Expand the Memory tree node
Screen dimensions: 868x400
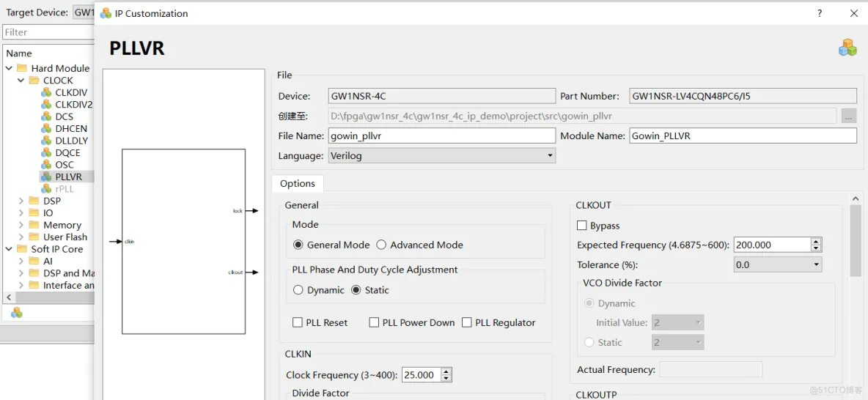coord(21,225)
